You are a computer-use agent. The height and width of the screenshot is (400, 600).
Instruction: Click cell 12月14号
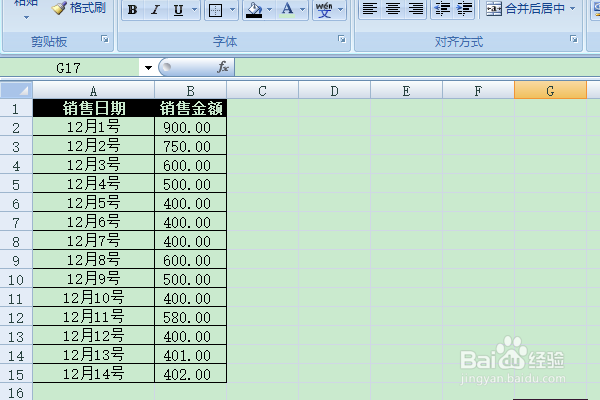[x=94, y=374]
